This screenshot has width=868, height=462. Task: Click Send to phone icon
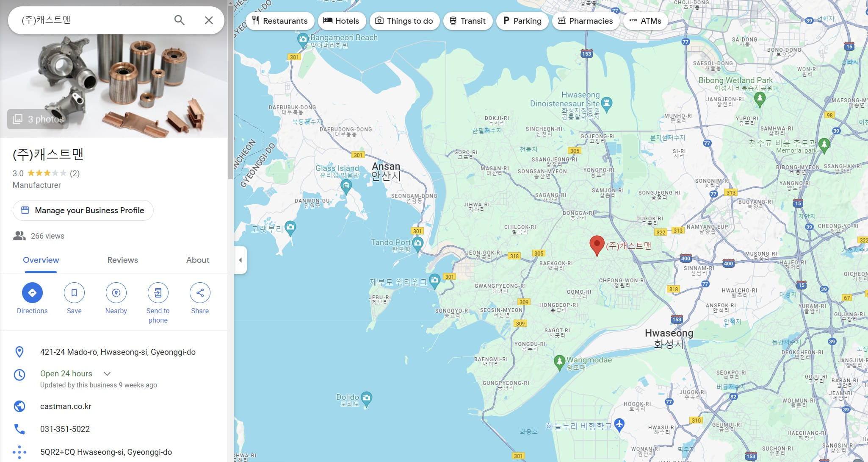point(158,292)
